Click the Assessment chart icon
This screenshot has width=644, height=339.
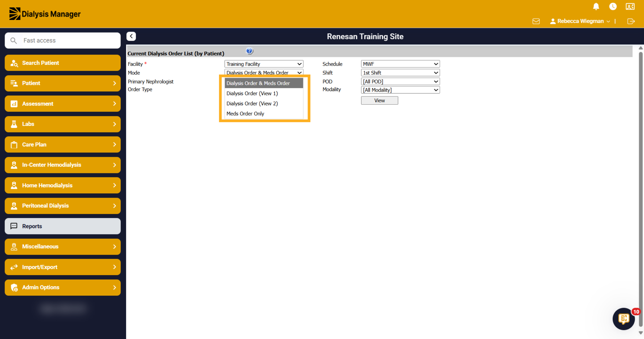14,104
